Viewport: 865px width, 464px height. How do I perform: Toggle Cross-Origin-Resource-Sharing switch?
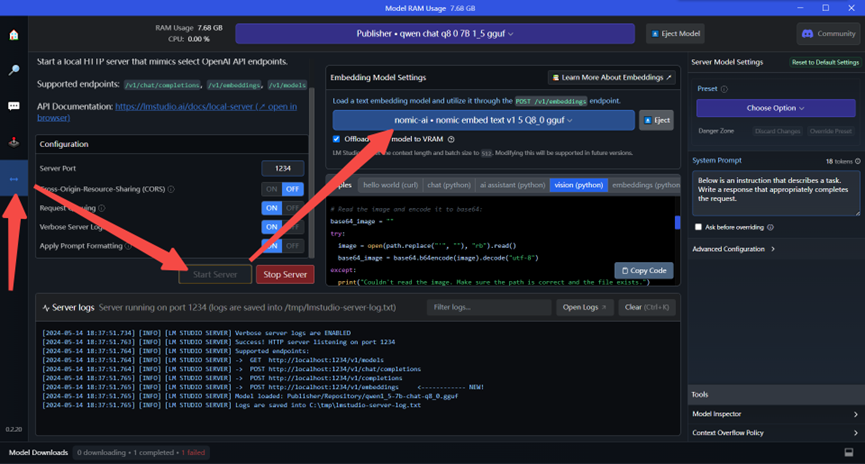click(x=282, y=189)
